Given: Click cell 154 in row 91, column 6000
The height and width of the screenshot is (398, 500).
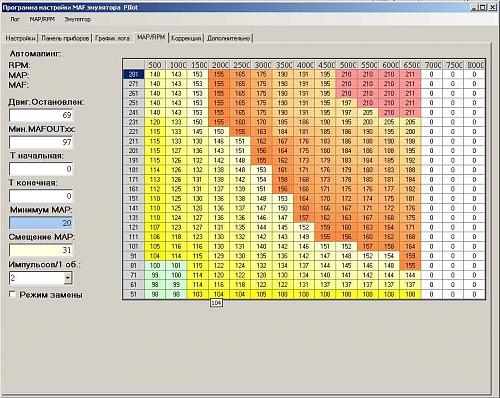Looking at the screenshot, I should [x=389, y=256].
